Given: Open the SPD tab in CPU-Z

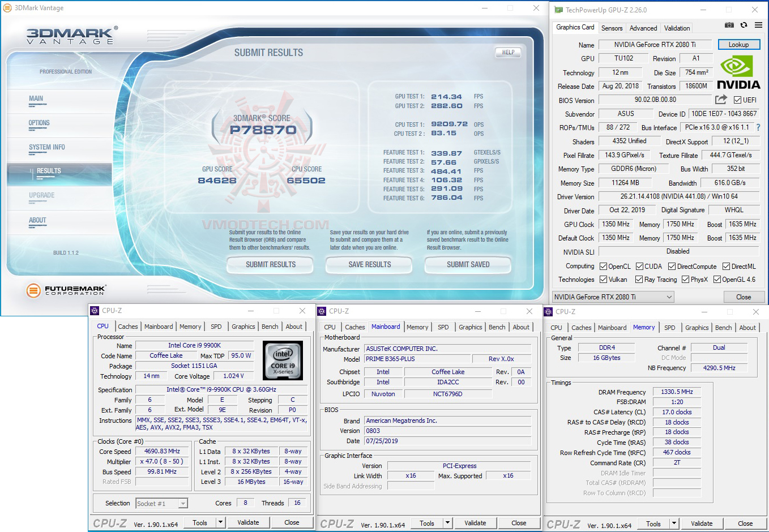Looking at the screenshot, I should (x=216, y=327).
